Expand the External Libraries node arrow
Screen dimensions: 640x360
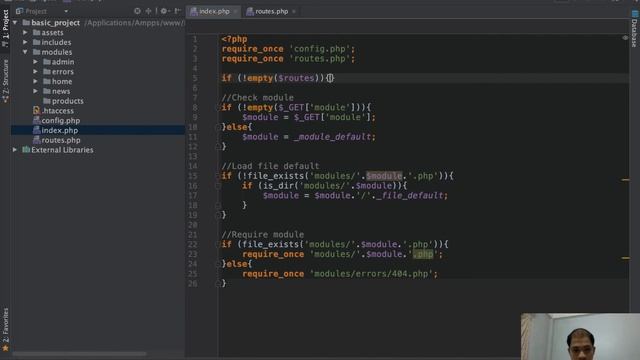pos(15,150)
